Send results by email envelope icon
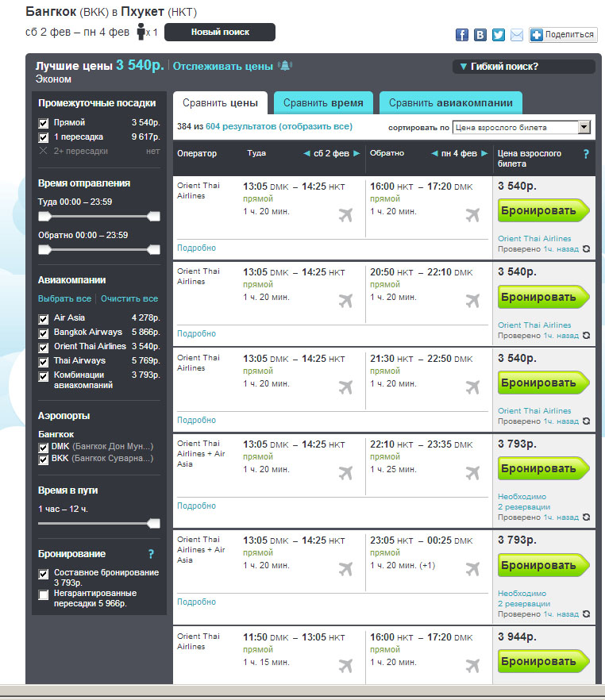The height and width of the screenshot is (700, 605). tap(517, 34)
